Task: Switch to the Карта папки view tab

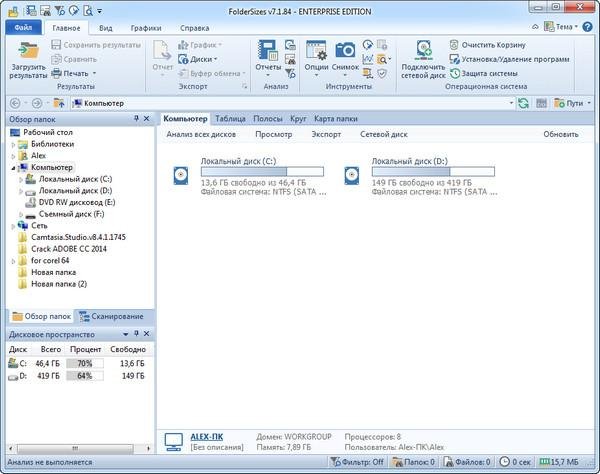Action: point(336,119)
